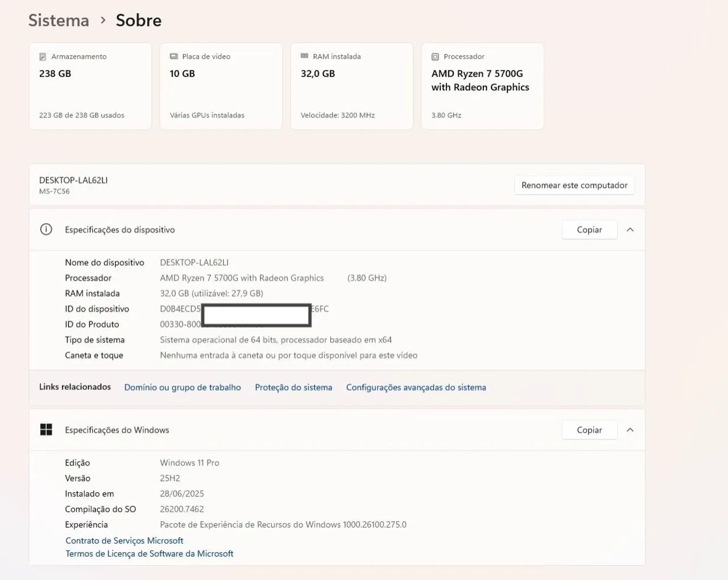
Task: Click the Versão label
Action: point(78,478)
